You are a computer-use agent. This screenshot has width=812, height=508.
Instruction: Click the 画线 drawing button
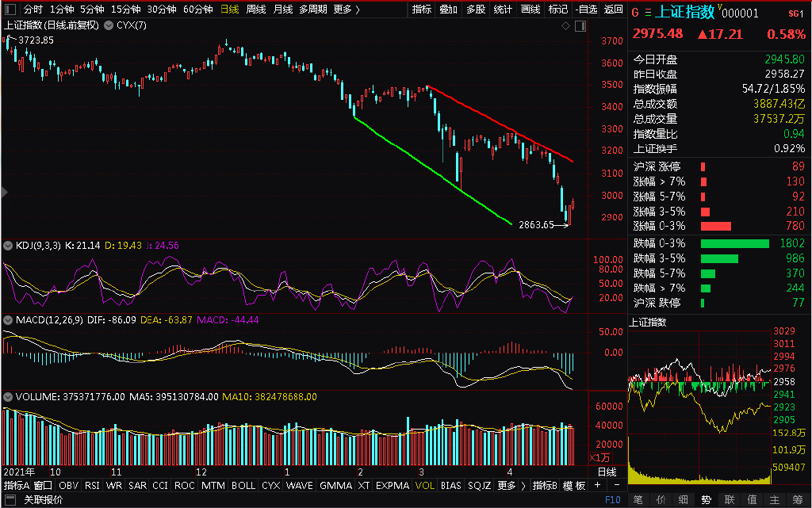(x=530, y=10)
